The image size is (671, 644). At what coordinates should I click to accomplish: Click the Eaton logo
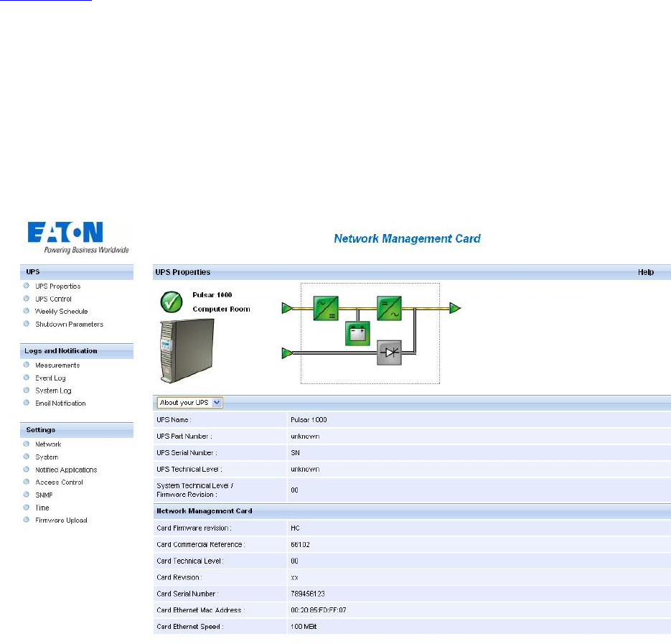[x=78, y=238]
